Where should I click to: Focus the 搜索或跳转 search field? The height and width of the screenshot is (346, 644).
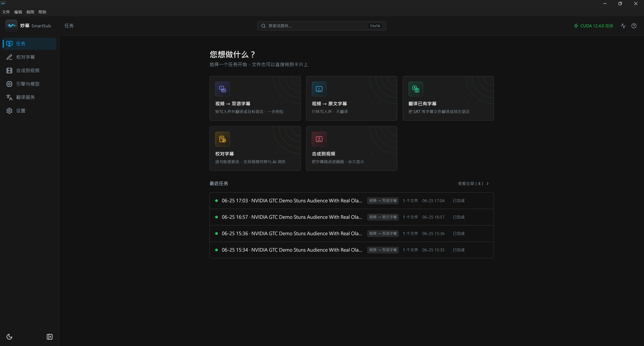coord(321,26)
